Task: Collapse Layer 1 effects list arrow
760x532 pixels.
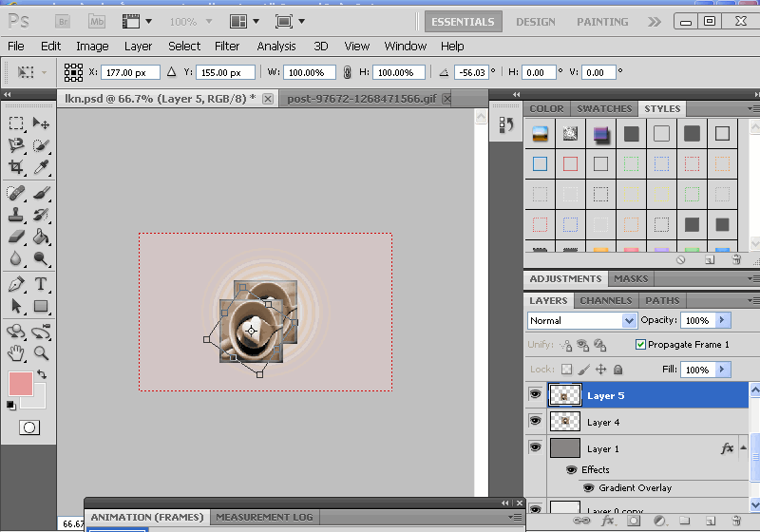Action: [x=743, y=447]
